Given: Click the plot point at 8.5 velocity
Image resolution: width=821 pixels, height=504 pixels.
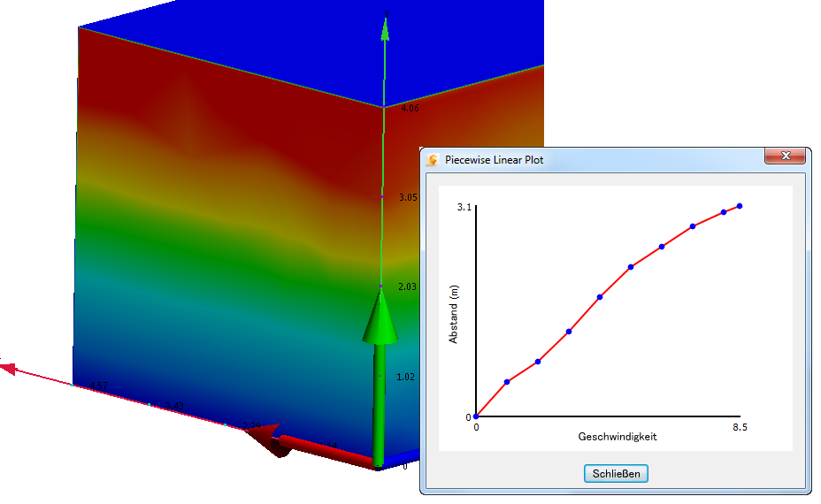Looking at the screenshot, I should click(x=740, y=206).
